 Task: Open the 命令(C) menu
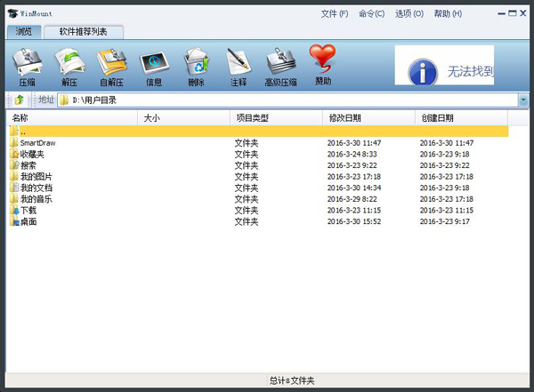371,13
